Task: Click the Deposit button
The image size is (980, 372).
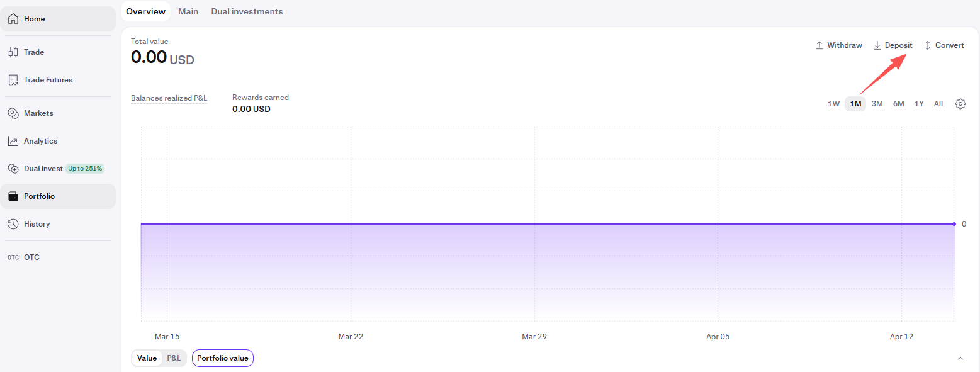Action: (x=893, y=45)
